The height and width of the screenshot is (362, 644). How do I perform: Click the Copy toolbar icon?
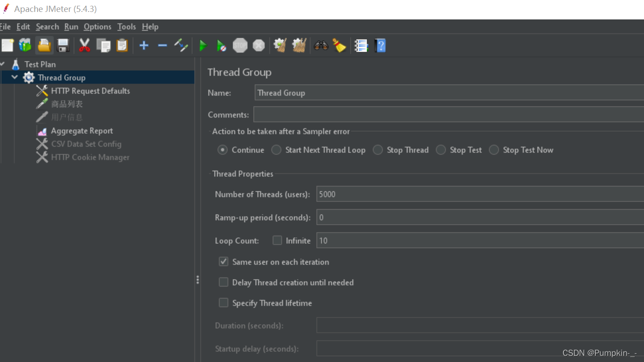[103, 45]
